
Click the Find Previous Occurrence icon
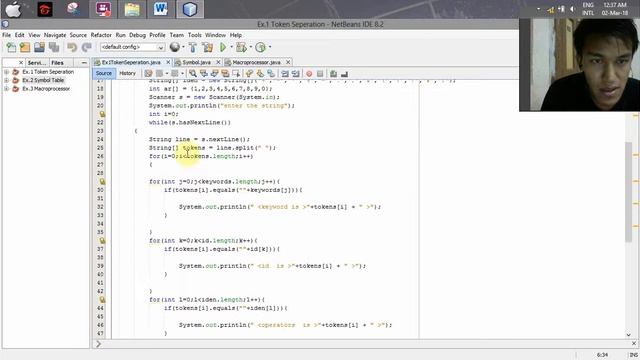click(x=203, y=73)
